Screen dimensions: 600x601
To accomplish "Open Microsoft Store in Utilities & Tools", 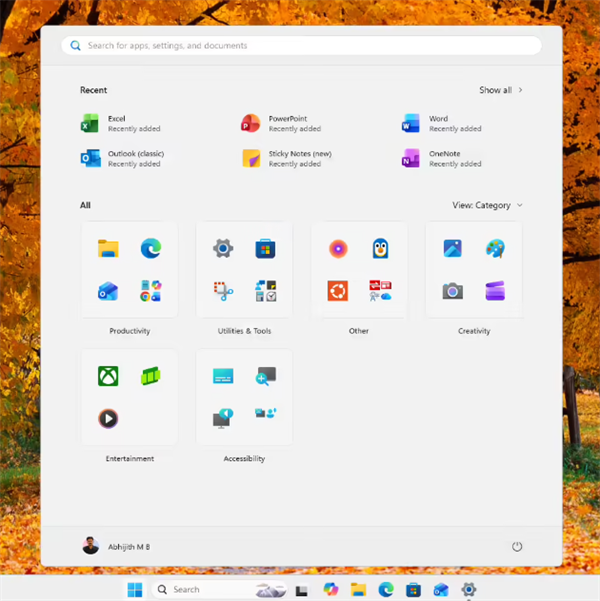I will click(265, 248).
